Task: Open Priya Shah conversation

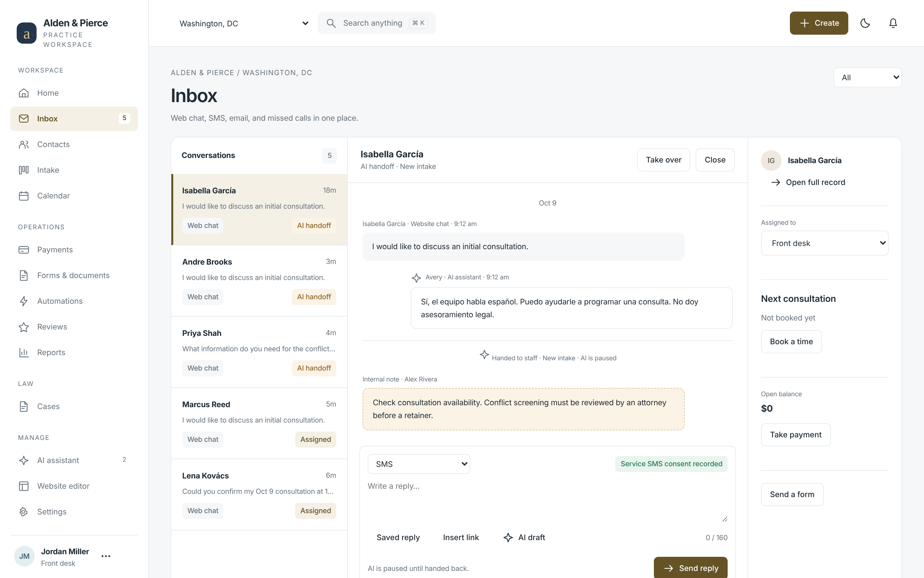Action: pyautogui.click(x=259, y=352)
